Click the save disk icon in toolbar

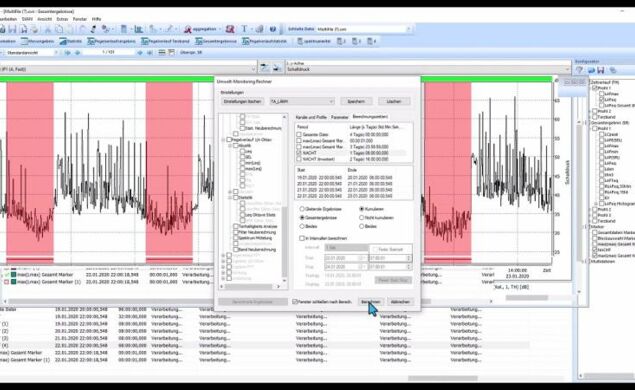point(13,29)
